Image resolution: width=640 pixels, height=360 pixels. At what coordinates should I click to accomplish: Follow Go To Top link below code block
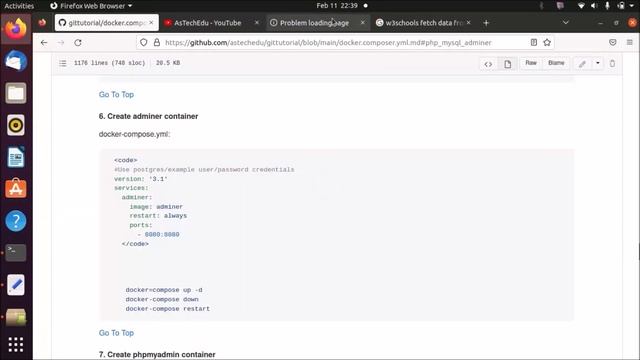pos(116,333)
